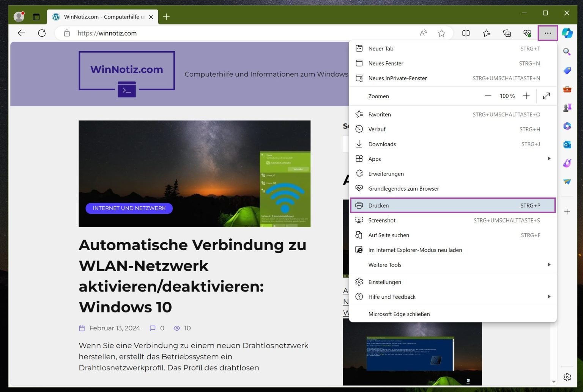583x392 pixels.
Task: Click the INTERNET UND NETZWERK category button
Action: [129, 208]
